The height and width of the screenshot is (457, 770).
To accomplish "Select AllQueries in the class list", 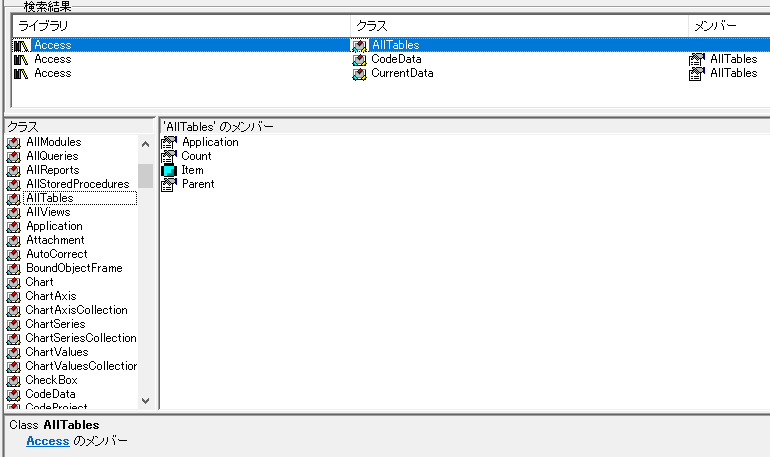I will 52,156.
